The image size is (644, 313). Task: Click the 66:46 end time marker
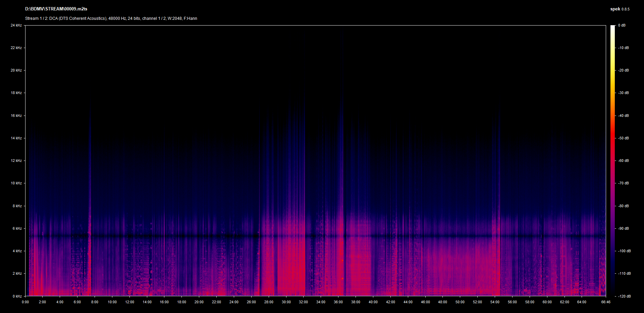[606, 302]
